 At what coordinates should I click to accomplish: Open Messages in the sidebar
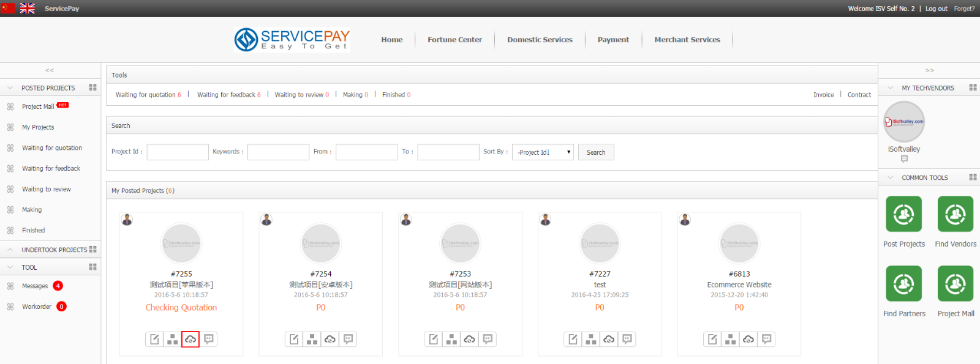click(35, 286)
